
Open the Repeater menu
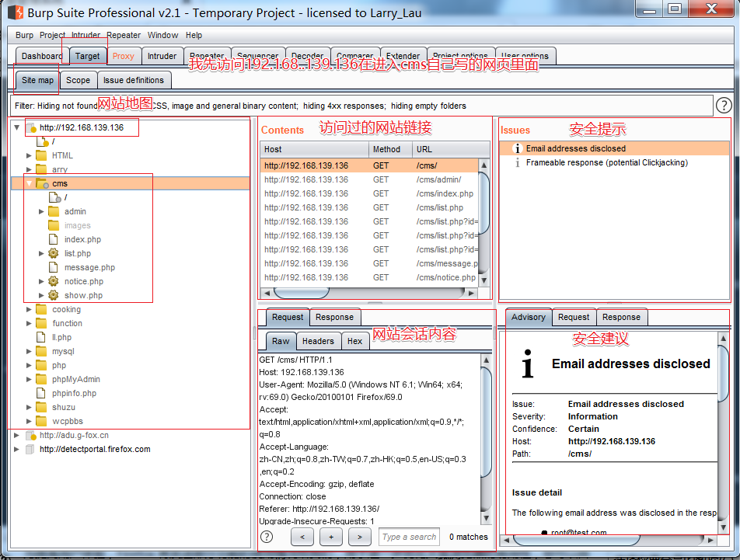pyautogui.click(x=124, y=35)
